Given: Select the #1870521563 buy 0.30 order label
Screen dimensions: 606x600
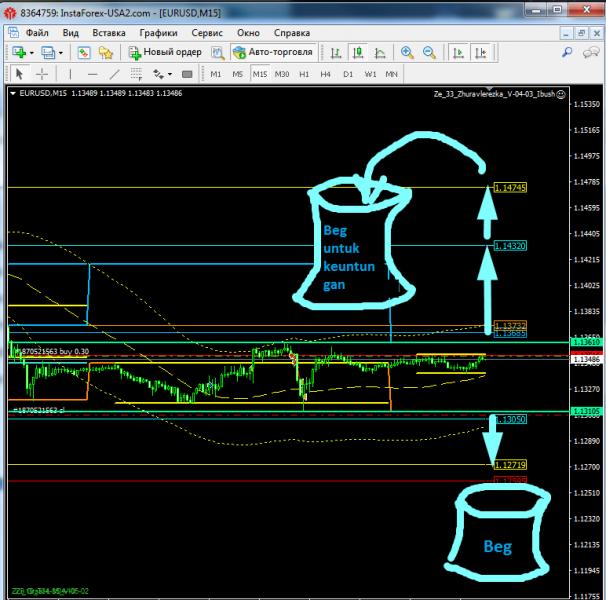Looking at the screenshot, I should (x=53, y=351).
